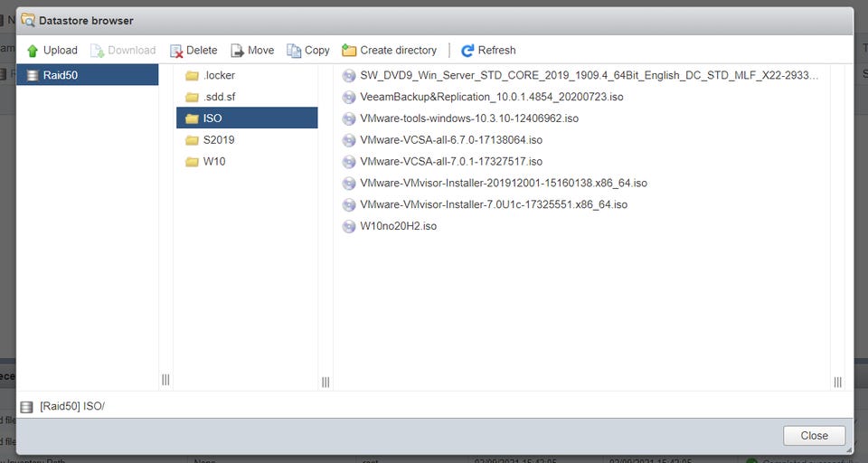Image resolution: width=868 pixels, height=463 pixels.
Task: Click the Datastore browser title icon
Action: (x=28, y=21)
